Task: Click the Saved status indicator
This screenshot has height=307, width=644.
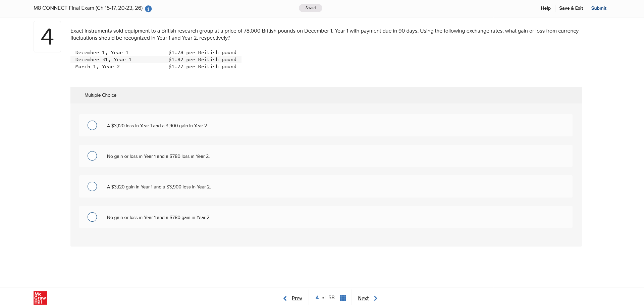Action: 310,8
